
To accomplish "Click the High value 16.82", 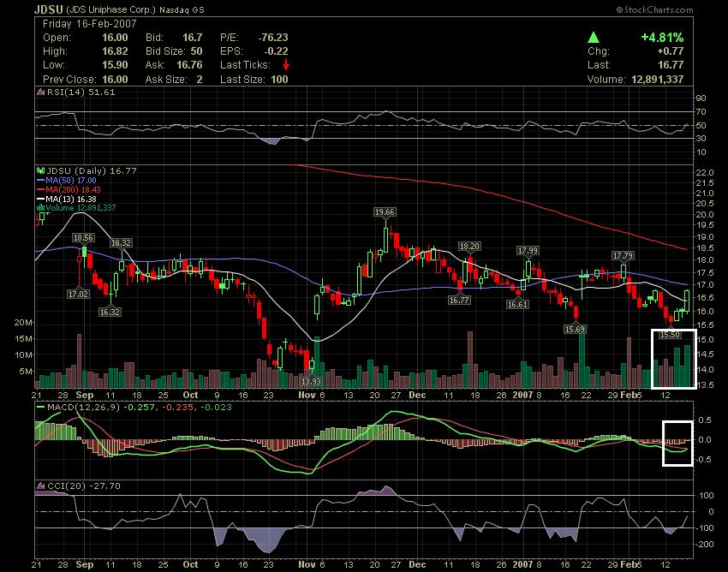I will (x=115, y=51).
